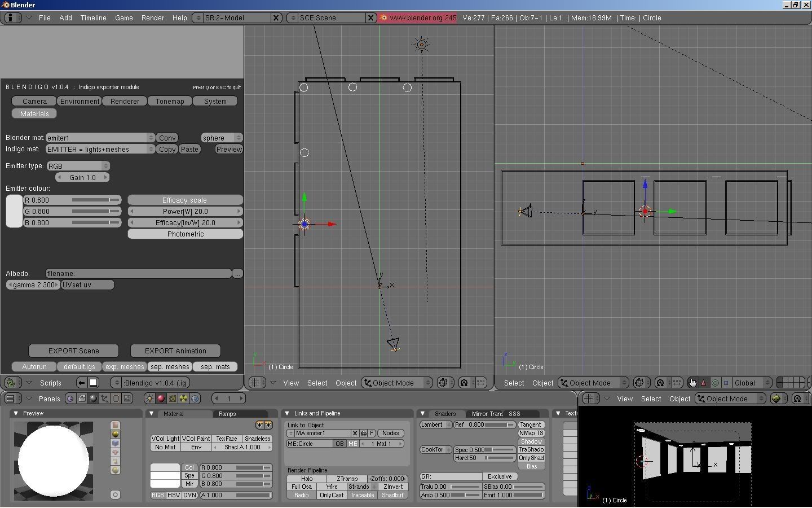
Task: Toggle Traceable option
Action: (x=362, y=495)
